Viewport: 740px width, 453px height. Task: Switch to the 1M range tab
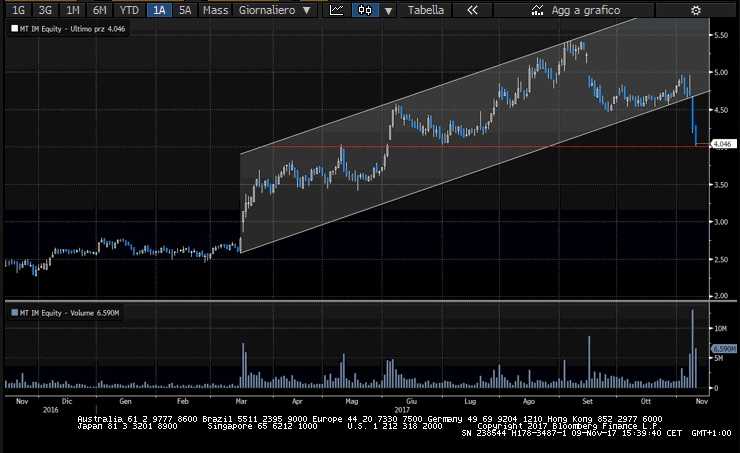73,10
